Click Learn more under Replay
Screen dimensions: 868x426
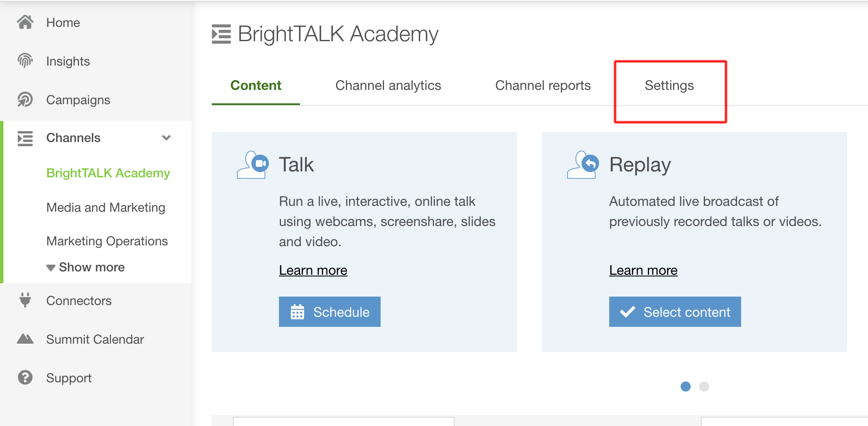[643, 270]
